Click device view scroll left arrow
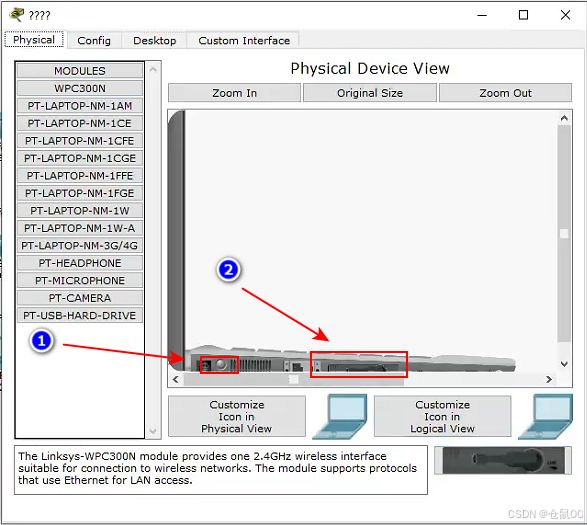 pyautogui.click(x=176, y=379)
